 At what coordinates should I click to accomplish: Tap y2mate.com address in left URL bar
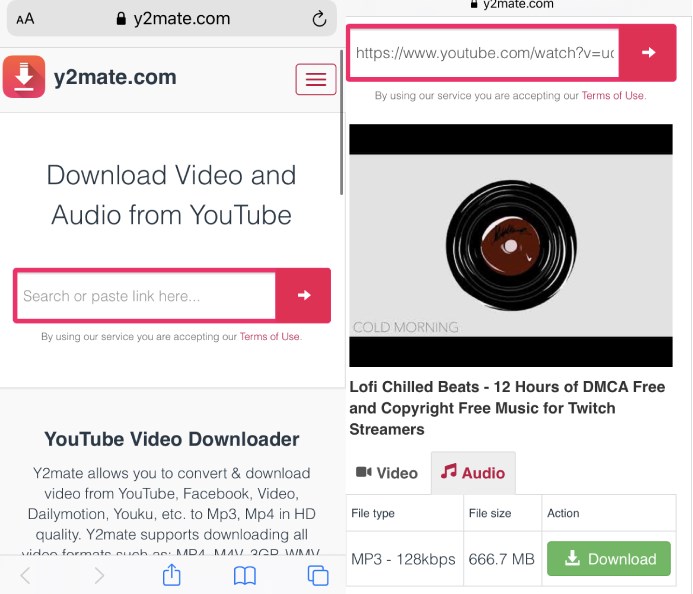coord(182,19)
